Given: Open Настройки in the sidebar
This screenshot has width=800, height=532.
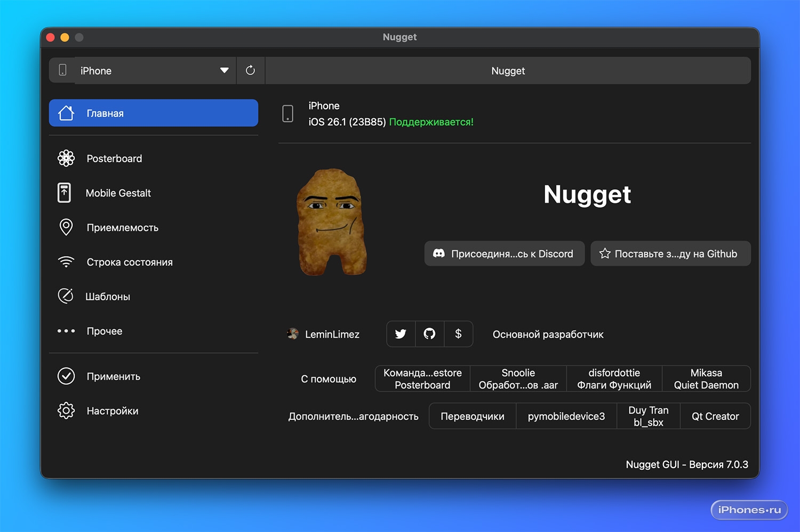Looking at the screenshot, I should 154,411.
